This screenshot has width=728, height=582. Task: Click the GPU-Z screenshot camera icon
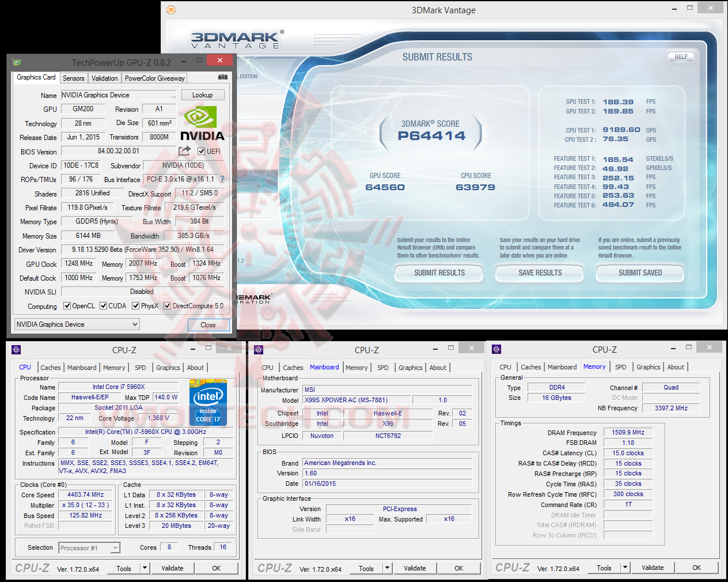pos(223,77)
